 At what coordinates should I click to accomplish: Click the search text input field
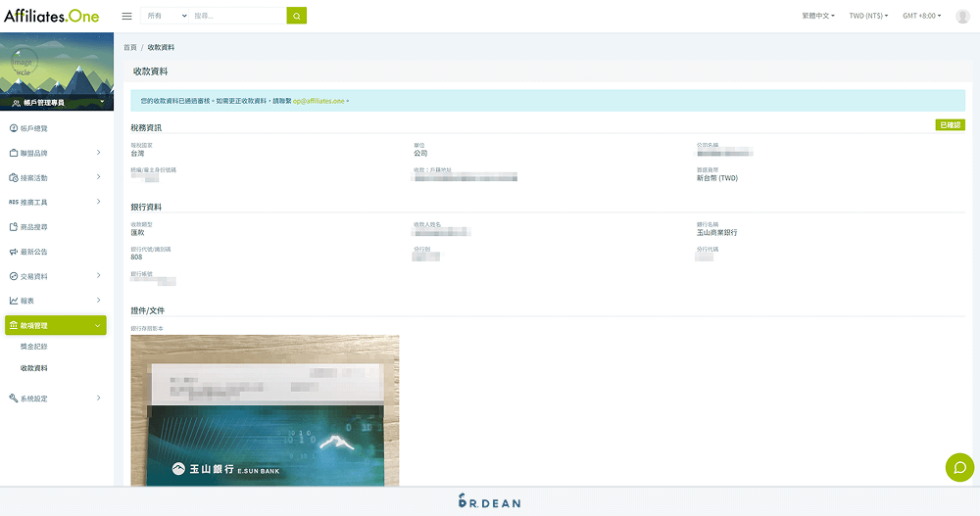click(237, 17)
